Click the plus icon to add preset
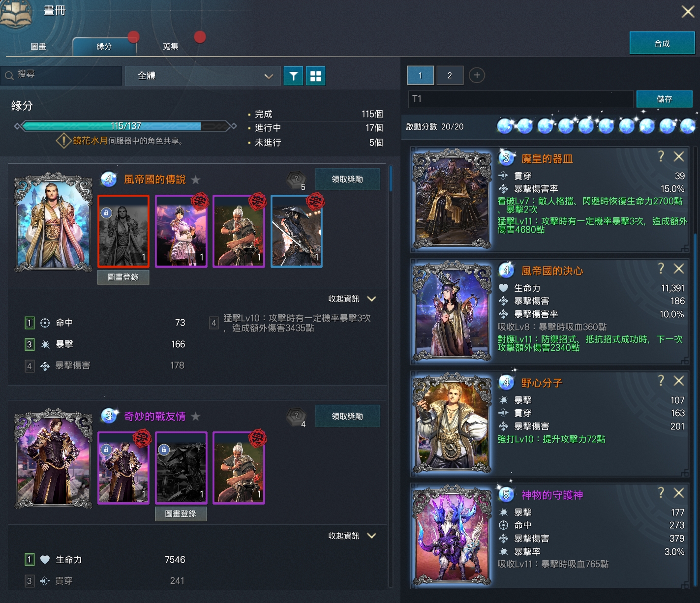The width and height of the screenshot is (700, 603). 476,75
